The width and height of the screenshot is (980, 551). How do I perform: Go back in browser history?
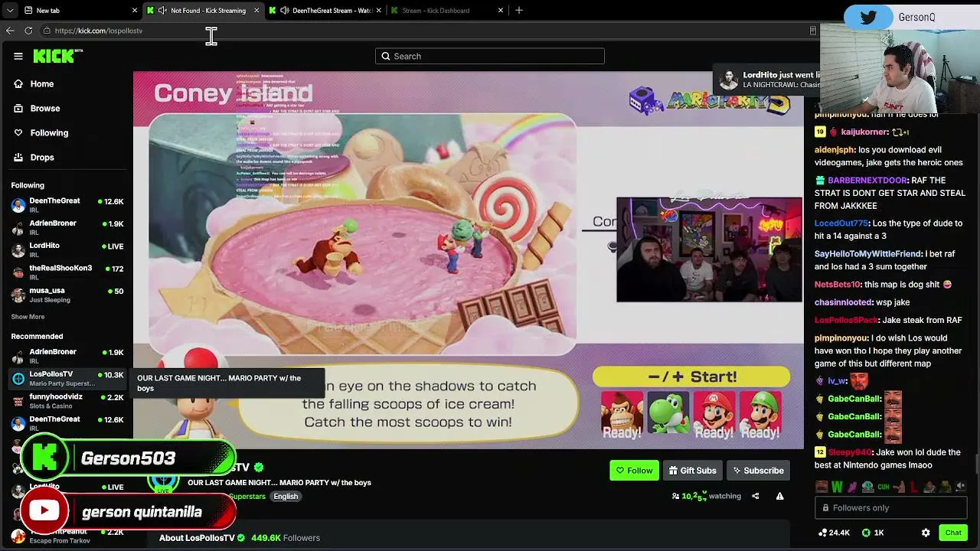click(10, 31)
